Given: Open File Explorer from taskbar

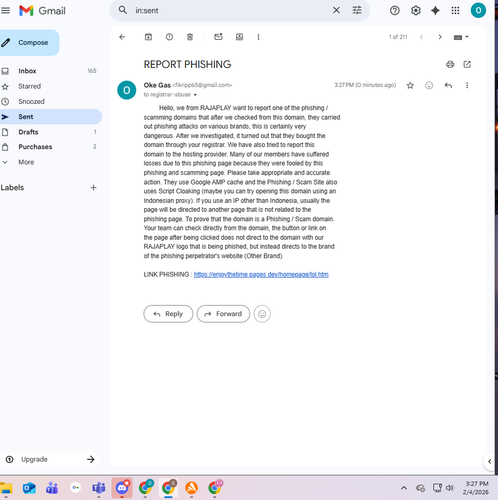Looking at the screenshot, I should (x=6, y=488).
